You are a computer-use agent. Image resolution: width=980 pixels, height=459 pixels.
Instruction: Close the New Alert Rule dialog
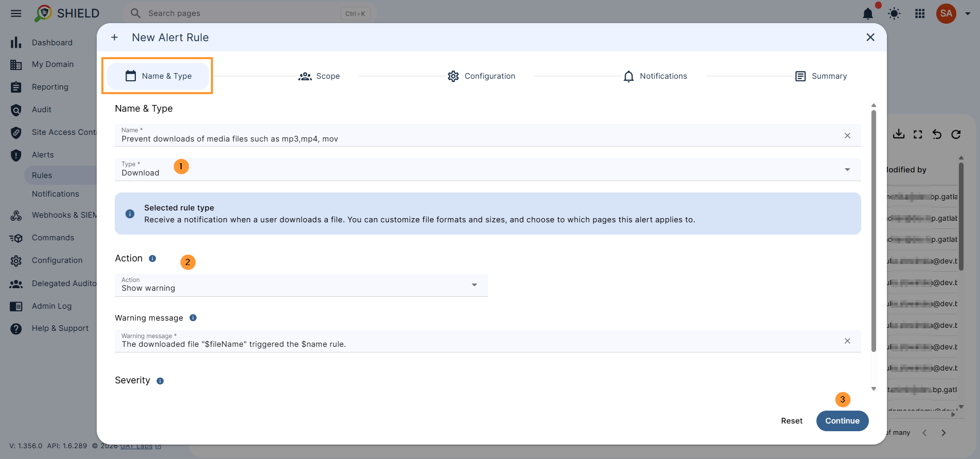[870, 38]
